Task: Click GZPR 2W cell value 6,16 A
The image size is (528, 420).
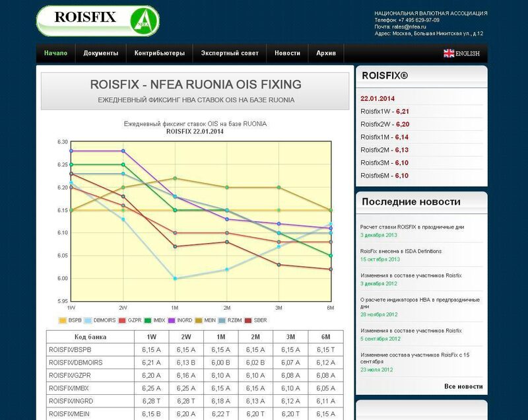Action: click(186, 376)
